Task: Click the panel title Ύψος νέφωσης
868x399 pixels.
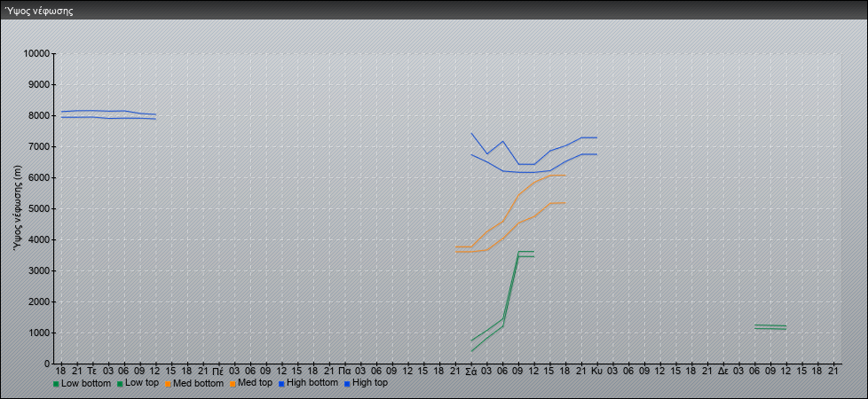Action: tap(39, 11)
